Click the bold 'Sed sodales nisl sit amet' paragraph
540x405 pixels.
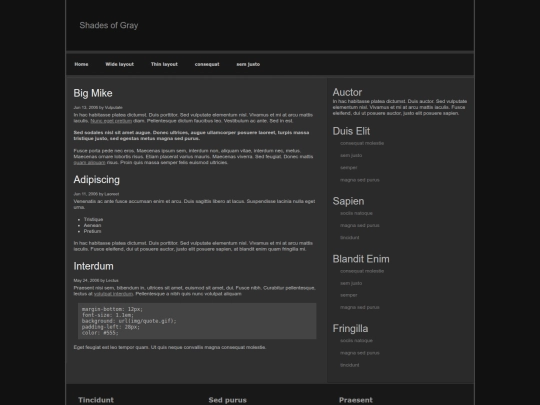pos(191,135)
